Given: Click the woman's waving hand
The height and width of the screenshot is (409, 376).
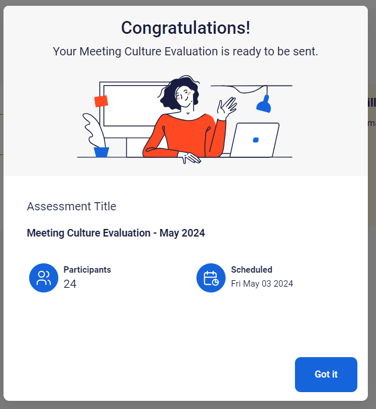Looking at the screenshot, I should (227, 108).
